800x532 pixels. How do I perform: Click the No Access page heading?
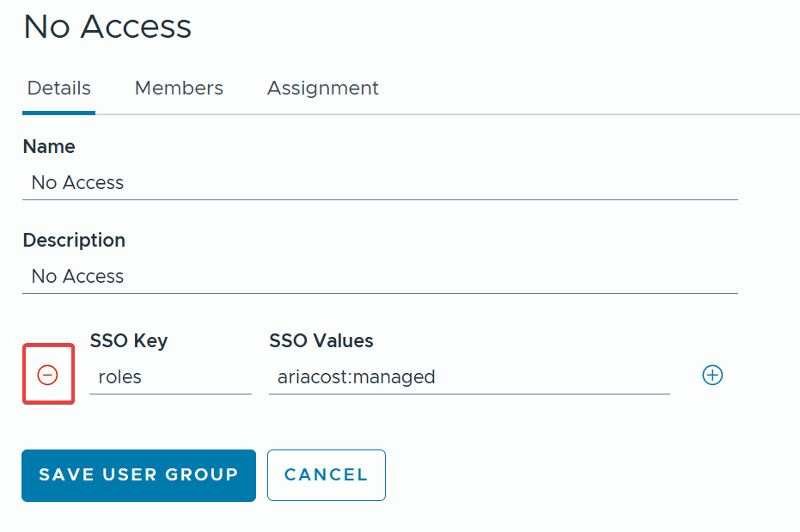(x=107, y=27)
